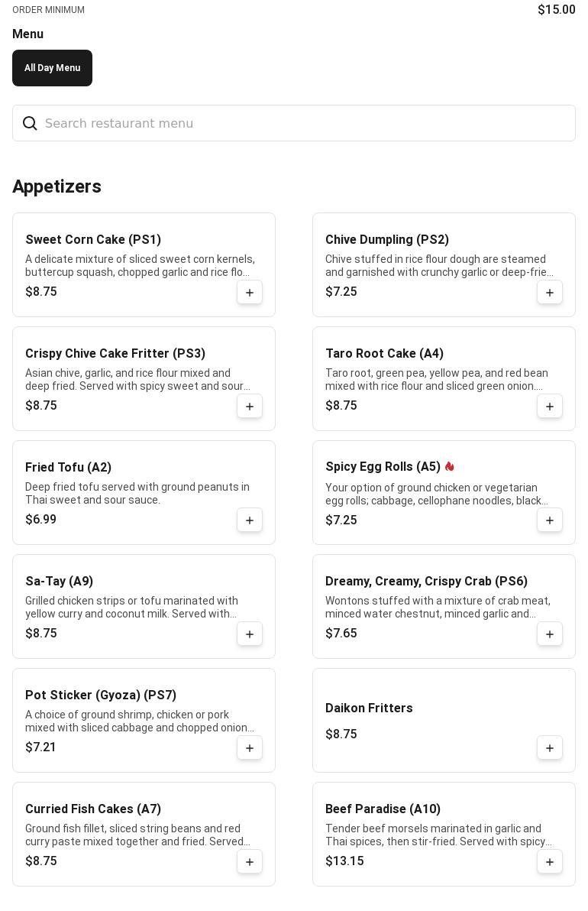Add Taro Root Cake (A4) plus icon

(549, 406)
